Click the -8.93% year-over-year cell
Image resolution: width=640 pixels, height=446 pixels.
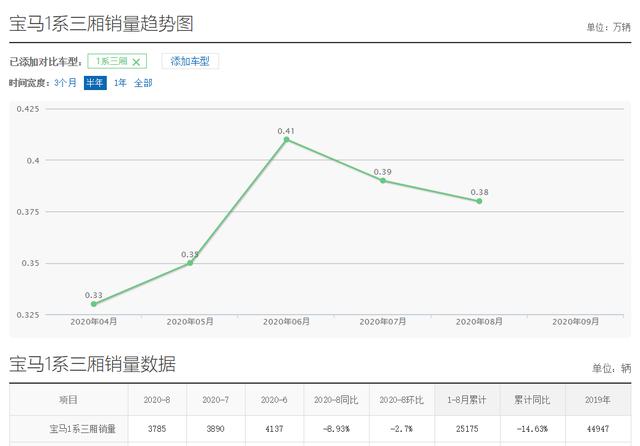[336, 428]
